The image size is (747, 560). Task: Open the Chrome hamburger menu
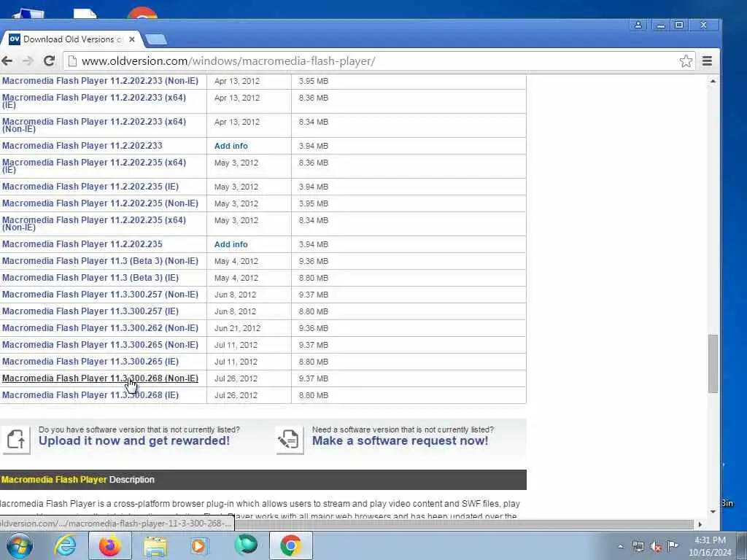click(707, 61)
